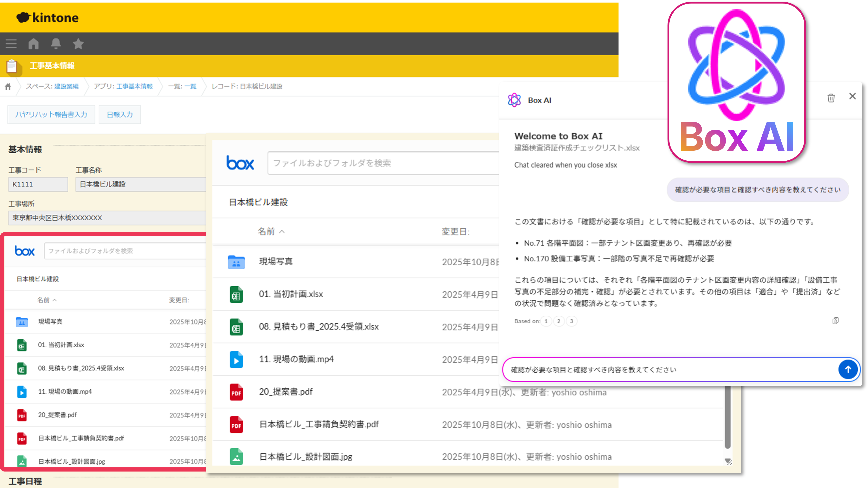Click search field in enlarged box panel
The image size is (868, 488).
pos(384,163)
